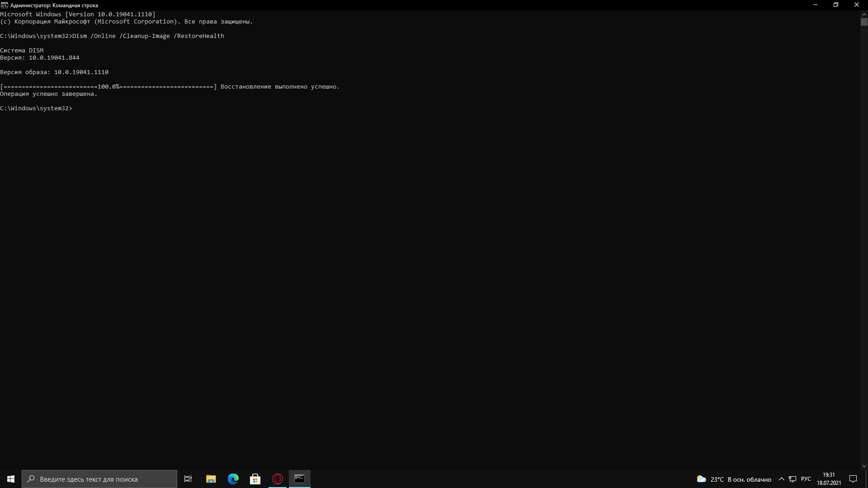The width and height of the screenshot is (868, 488).
Task: Select the Command Prompt taskbar icon
Action: point(299,479)
